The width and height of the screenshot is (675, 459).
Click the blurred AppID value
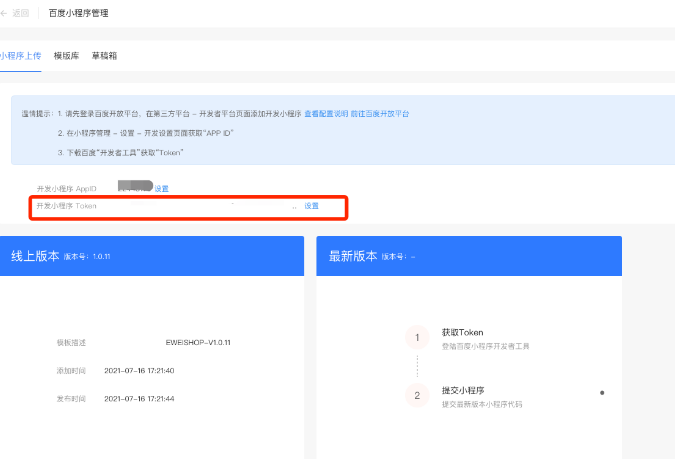click(135, 186)
